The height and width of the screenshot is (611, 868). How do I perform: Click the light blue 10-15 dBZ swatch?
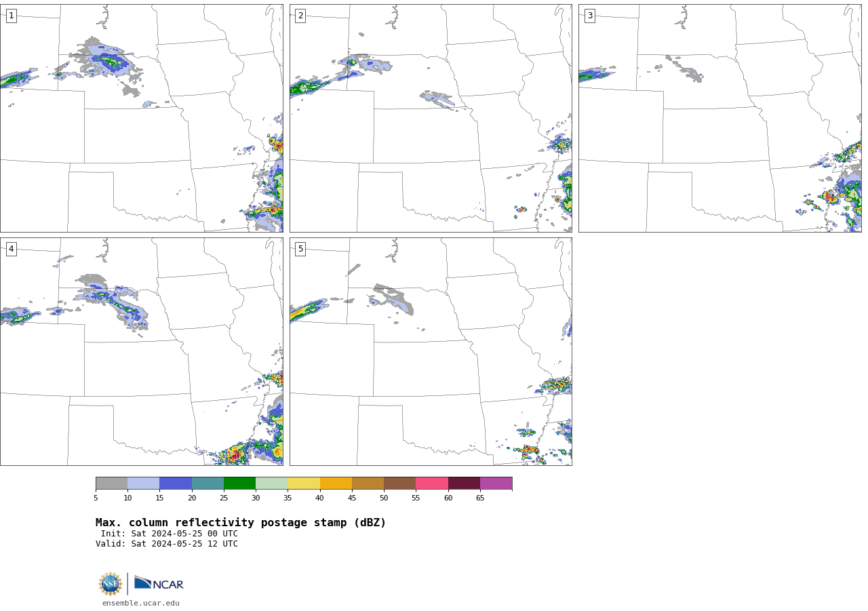point(143,483)
